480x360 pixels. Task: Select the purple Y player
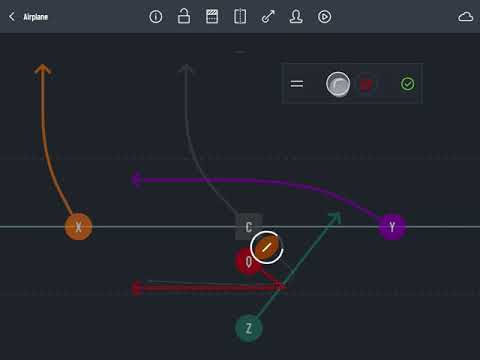pos(392,227)
